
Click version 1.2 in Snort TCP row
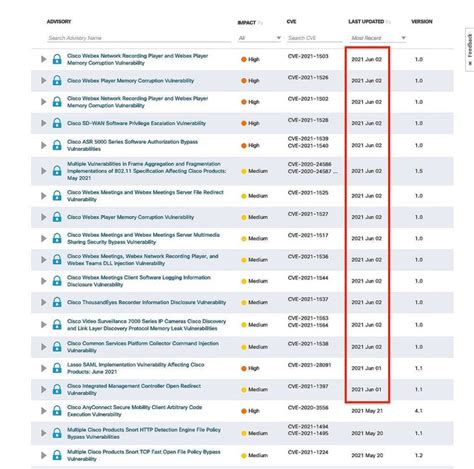[x=419, y=455]
